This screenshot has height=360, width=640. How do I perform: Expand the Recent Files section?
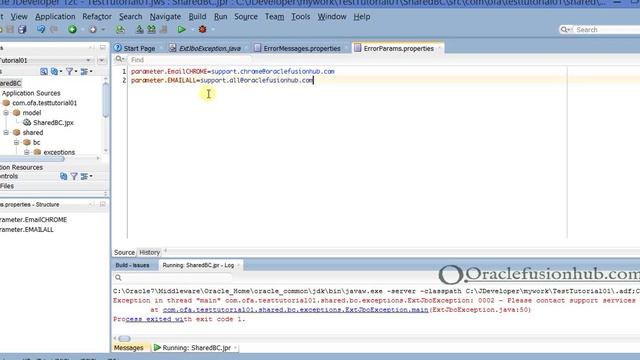click(7, 186)
